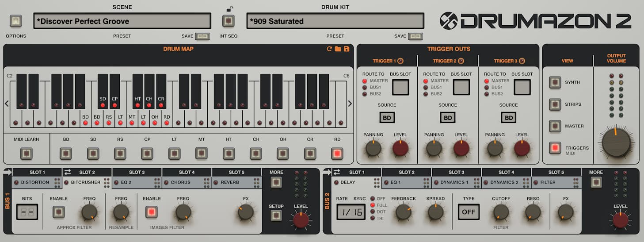Click the Scene preset name field
Viewport: 644px width, 242px height.
(122, 21)
